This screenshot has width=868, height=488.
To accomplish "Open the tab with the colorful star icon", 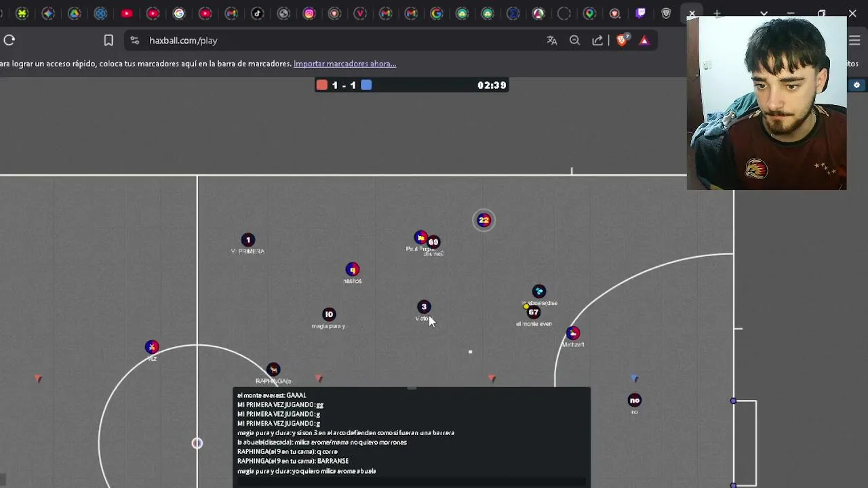I will pos(48,14).
